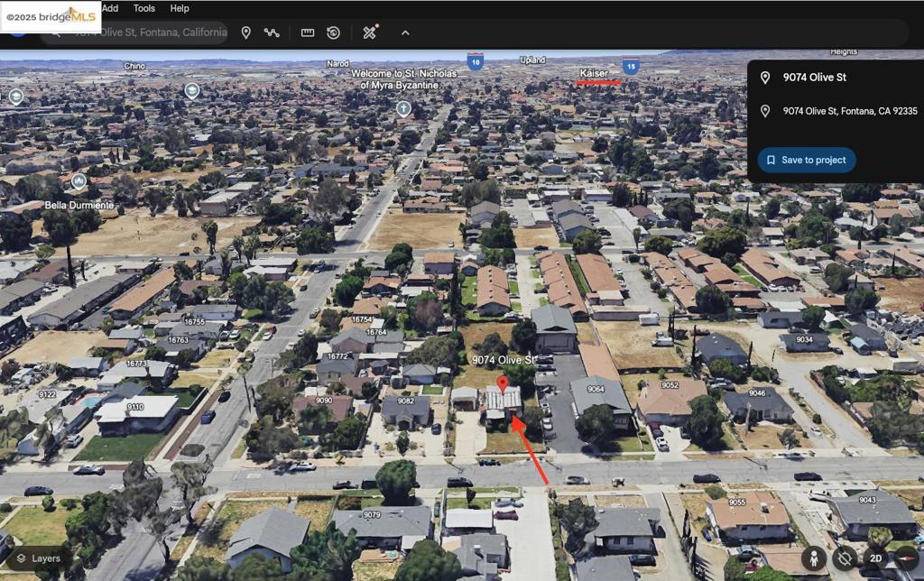Open the measure distance ruler tool
924x581 pixels.
308,32
